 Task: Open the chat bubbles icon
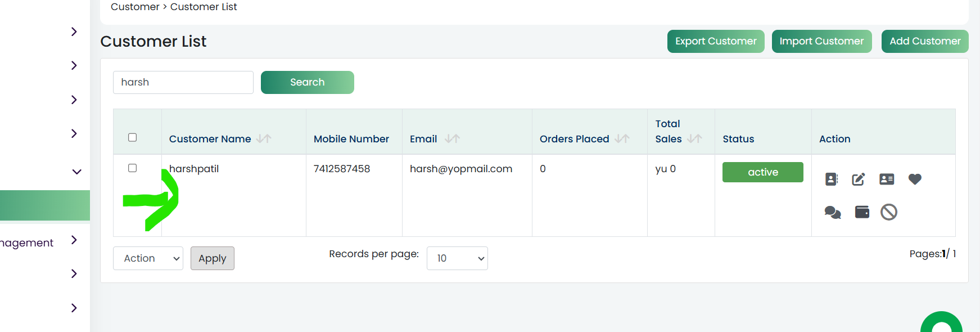click(x=833, y=212)
